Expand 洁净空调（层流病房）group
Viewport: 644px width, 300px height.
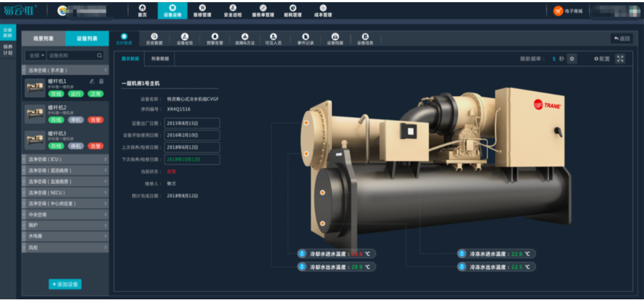click(65, 170)
